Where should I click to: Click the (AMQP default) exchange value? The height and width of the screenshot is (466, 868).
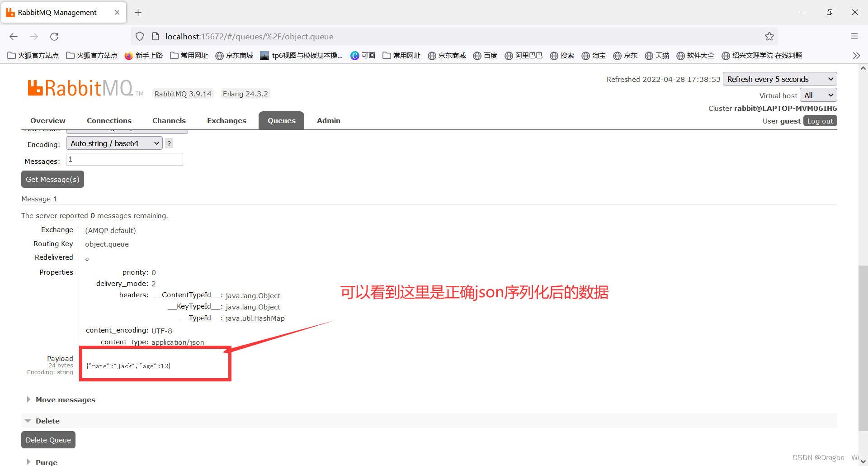110,231
